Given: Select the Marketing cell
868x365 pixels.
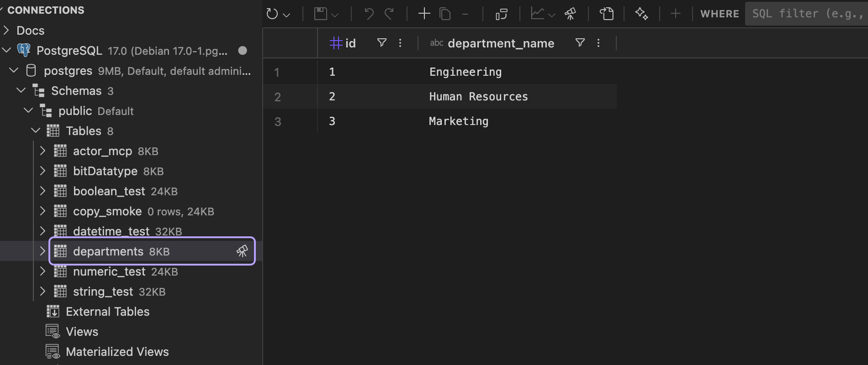Looking at the screenshot, I should 459,121.
